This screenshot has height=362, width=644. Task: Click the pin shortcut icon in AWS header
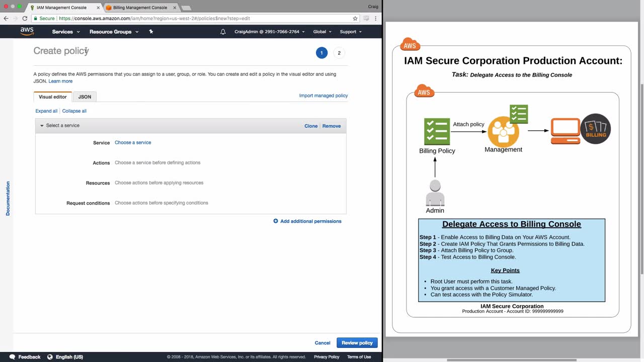(x=151, y=32)
